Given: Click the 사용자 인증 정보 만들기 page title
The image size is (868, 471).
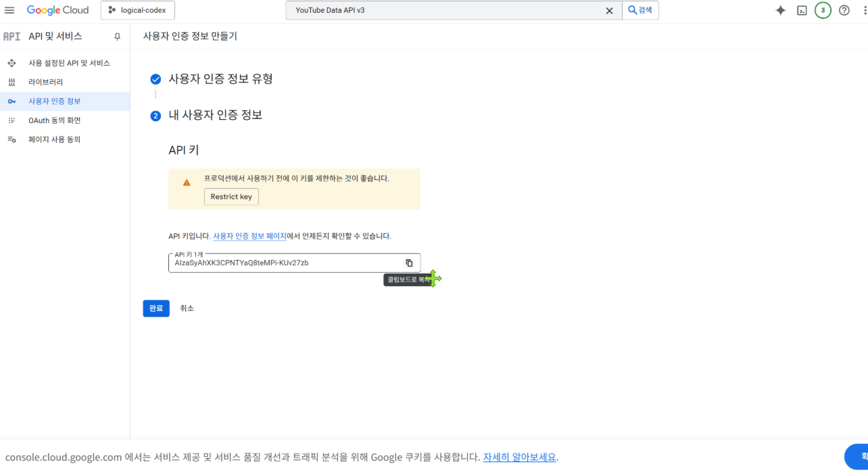Looking at the screenshot, I should (x=190, y=37).
